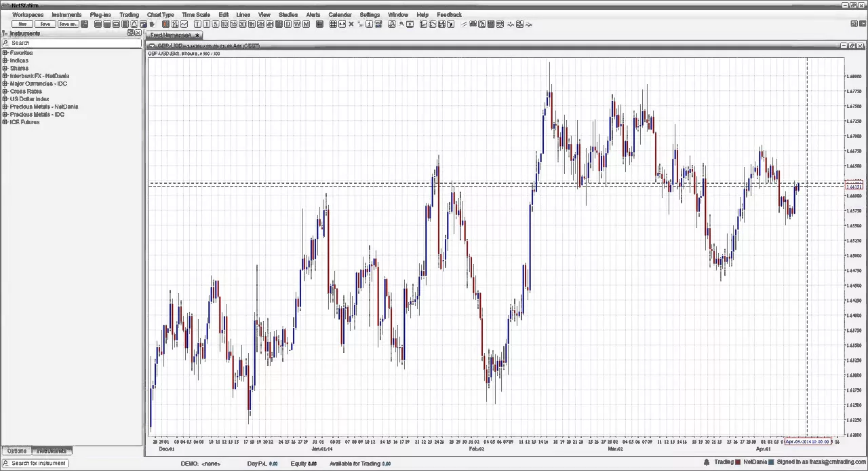The image size is (868, 471).
Task: Switch chart to 15-minute timeframe
Action: (233, 24)
